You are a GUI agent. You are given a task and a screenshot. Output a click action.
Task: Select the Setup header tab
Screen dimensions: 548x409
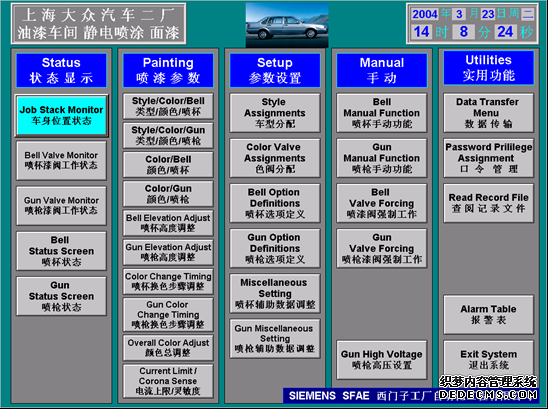click(275, 70)
